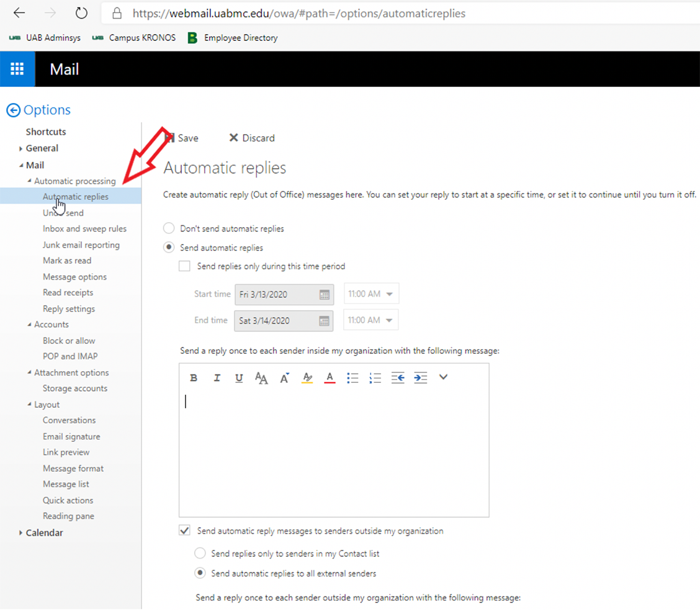The height and width of the screenshot is (610, 700).
Task: Toggle underline formatting button
Action: (x=239, y=378)
